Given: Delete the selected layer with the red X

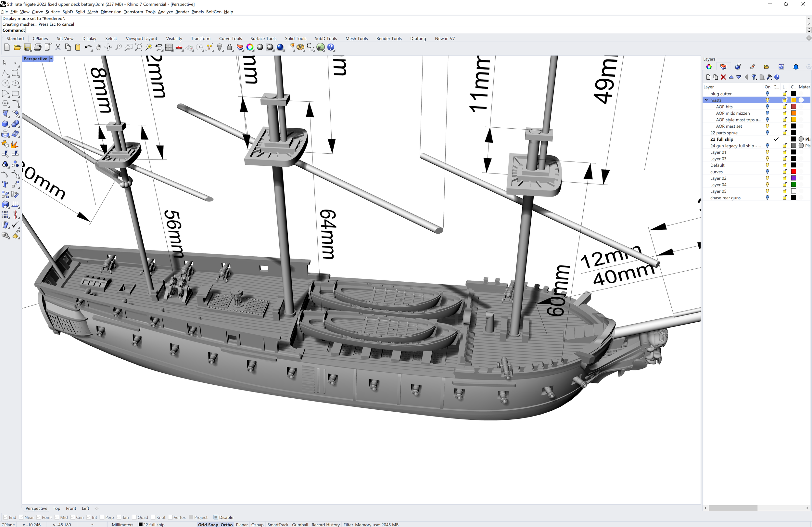Looking at the screenshot, I should [723, 77].
